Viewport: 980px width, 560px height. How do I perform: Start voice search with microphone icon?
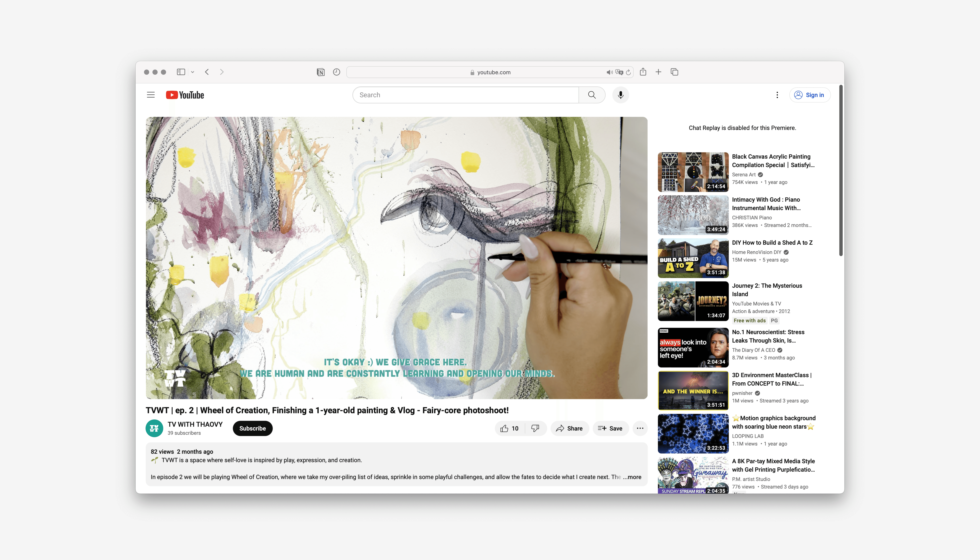pyautogui.click(x=620, y=95)
